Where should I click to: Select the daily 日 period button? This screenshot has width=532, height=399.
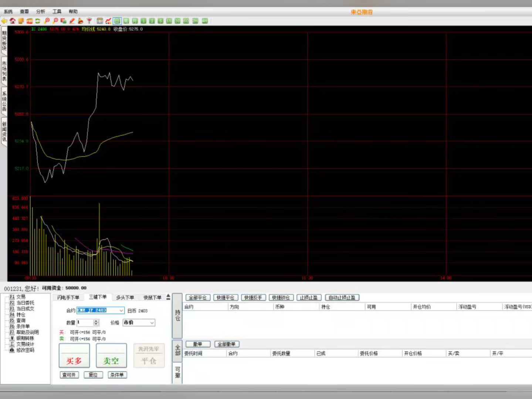click(117, 21)
